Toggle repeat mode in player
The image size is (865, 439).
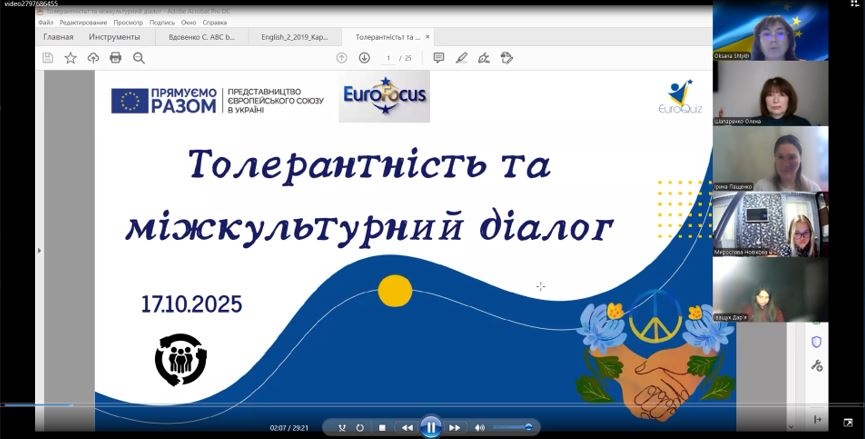[x=360, y=428]
